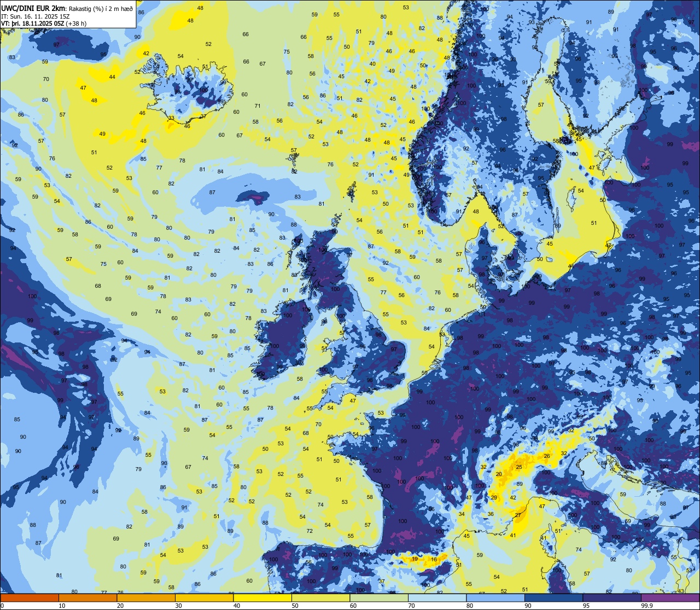The height and width of the screenshot is (610, 700).
Task: Click the navy 95–99.9 legend swatch
Action: 612,598
